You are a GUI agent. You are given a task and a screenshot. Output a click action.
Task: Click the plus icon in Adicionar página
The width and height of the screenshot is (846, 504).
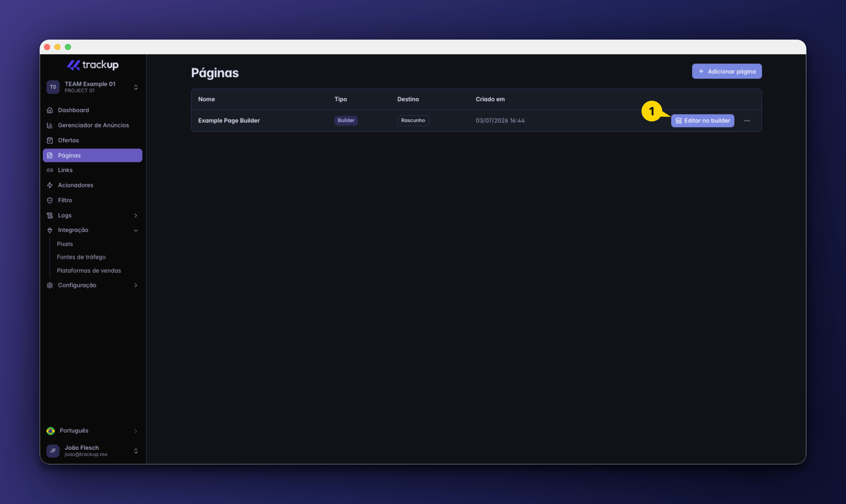click(x=701, y=71)
